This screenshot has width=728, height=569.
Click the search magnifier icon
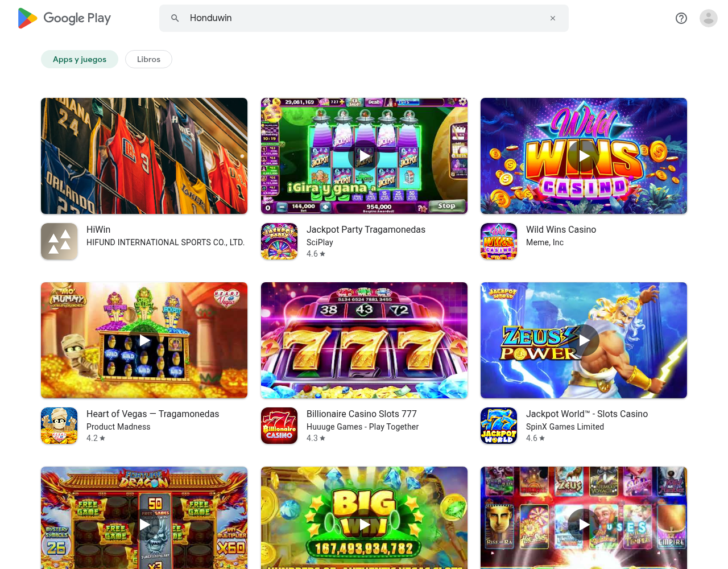tap(175, 18)
